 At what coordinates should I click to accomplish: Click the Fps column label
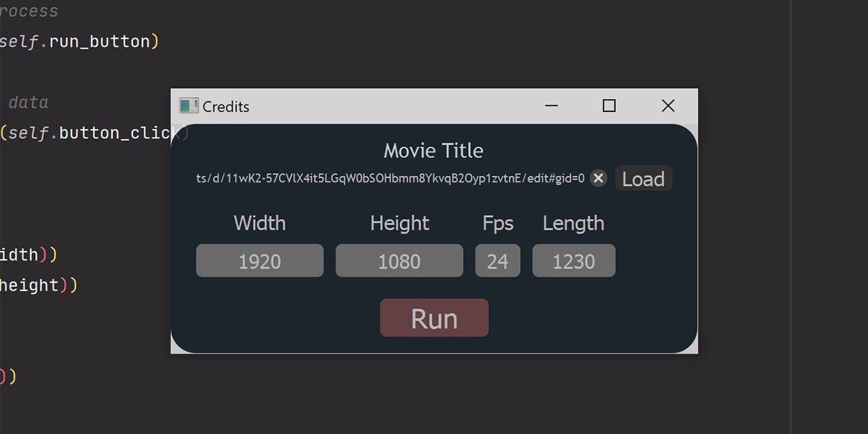(498, 223)
